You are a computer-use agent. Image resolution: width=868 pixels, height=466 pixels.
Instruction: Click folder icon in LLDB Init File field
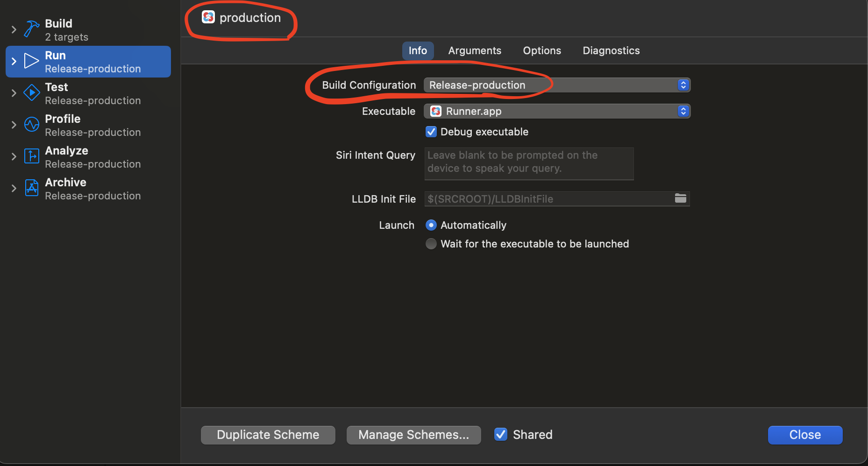(681, 198)
